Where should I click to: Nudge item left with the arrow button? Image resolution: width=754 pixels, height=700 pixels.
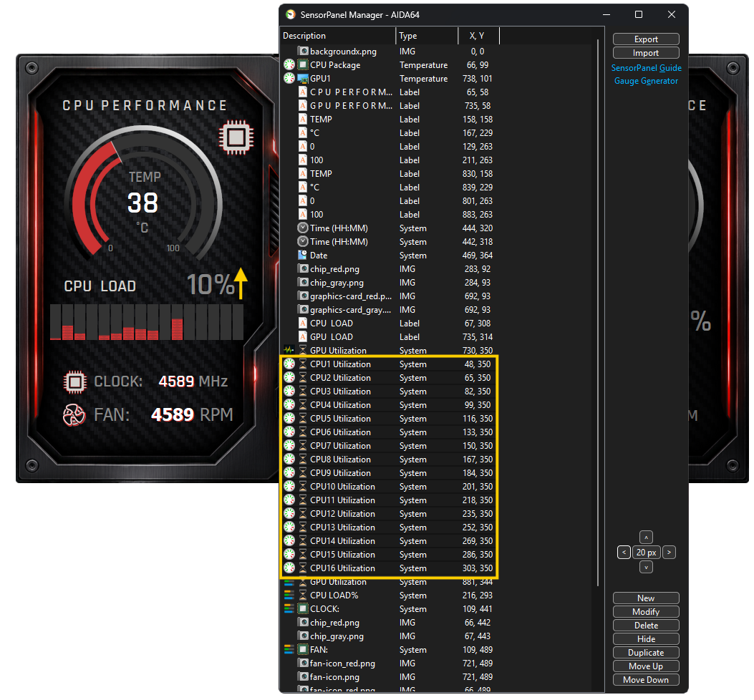(624, 553)
